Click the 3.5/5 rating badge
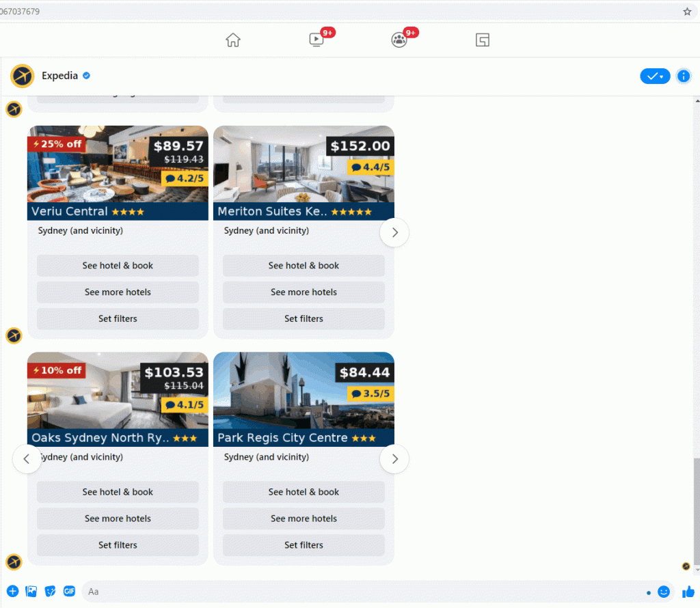This screenshot has width=700, height=608. point(371,394)
